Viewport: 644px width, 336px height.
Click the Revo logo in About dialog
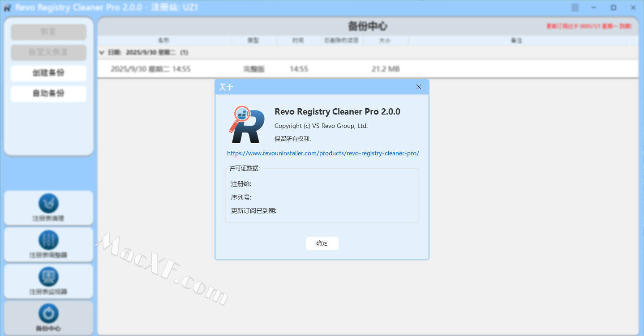pyautogui.click(x=245, y=125)
